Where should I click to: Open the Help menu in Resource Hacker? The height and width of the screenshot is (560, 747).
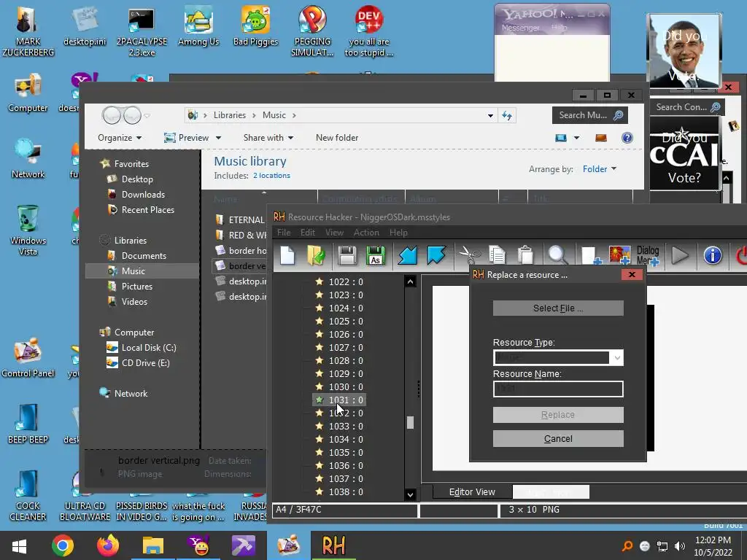point(398,233)
